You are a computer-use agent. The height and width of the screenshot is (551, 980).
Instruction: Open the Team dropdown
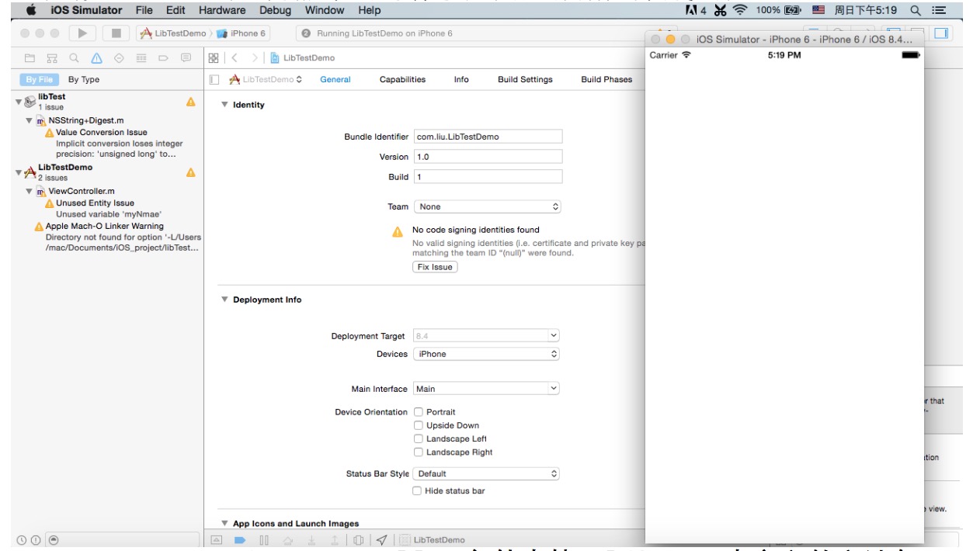(487, 206)
